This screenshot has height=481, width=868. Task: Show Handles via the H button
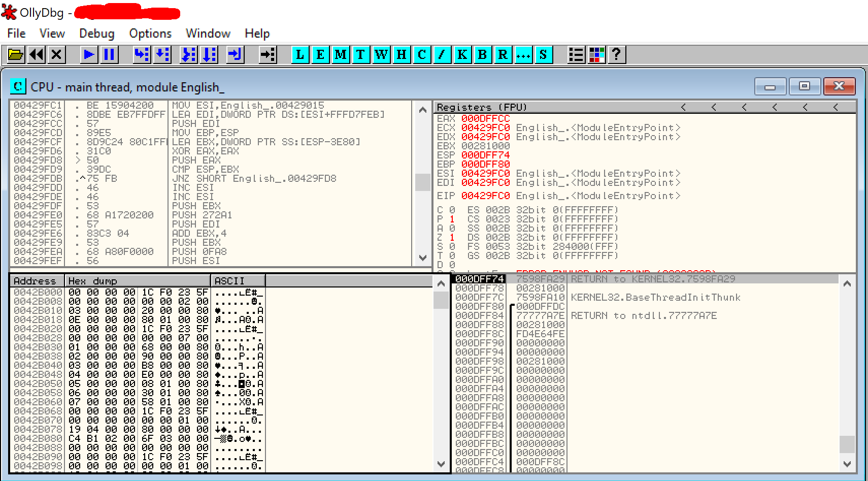(x=402, y=54)
